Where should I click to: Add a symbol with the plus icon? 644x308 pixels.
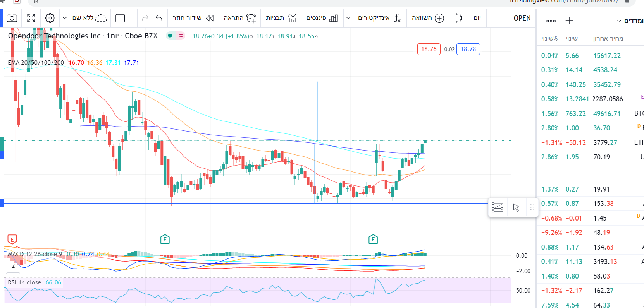569,21
